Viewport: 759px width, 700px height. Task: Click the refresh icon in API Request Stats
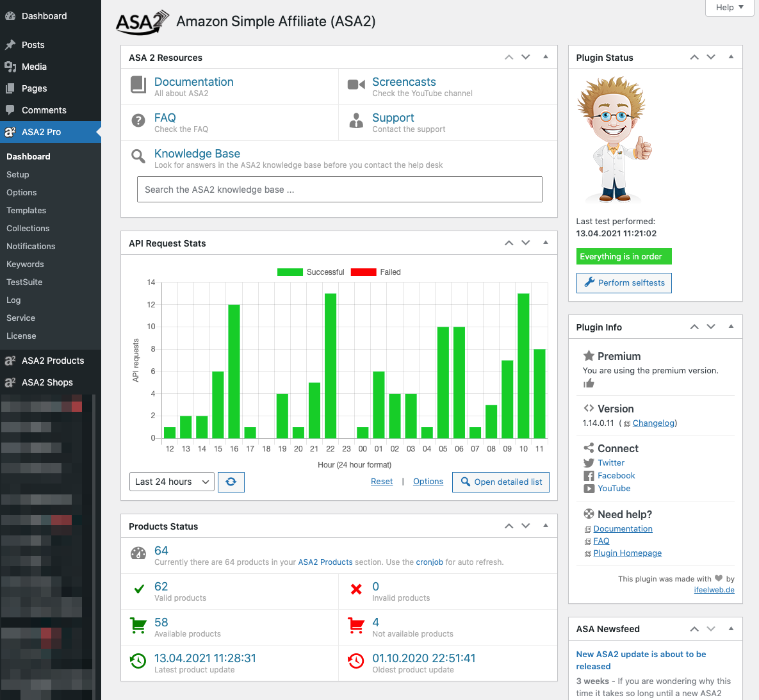coord(231,482)
